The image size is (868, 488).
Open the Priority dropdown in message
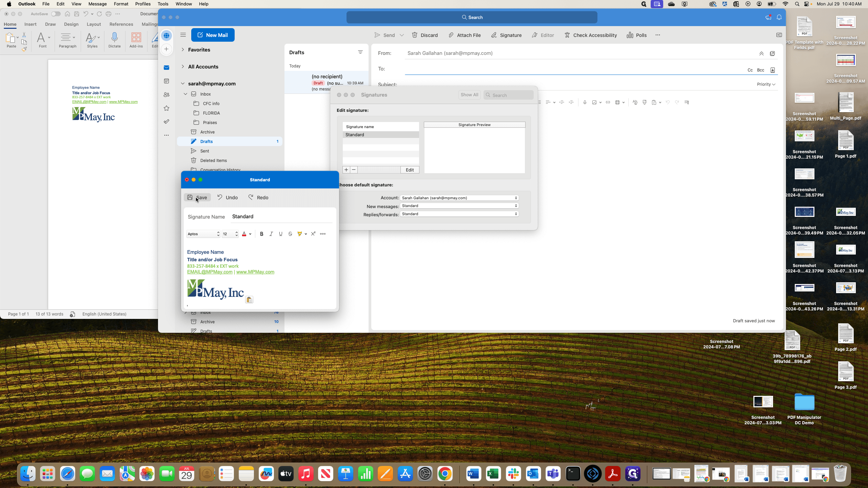click(766, 84)
